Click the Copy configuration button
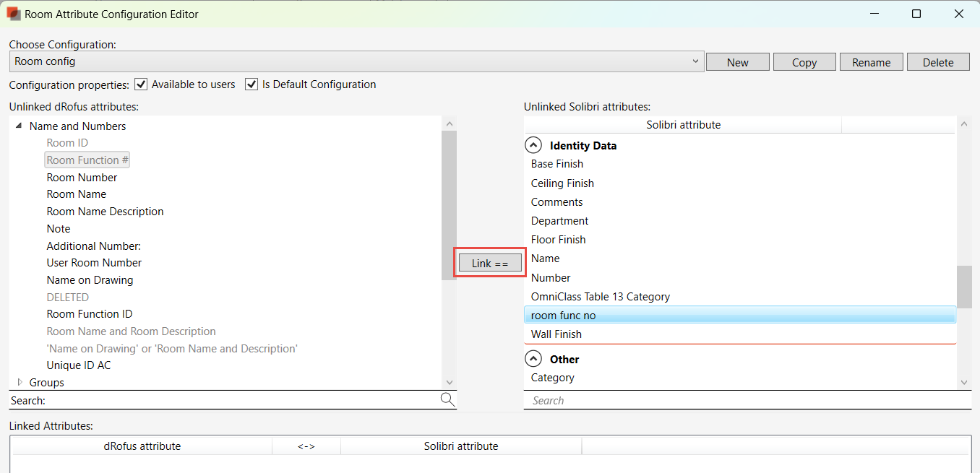This screenshot has width=980, height=473. (x=804, y=62)
